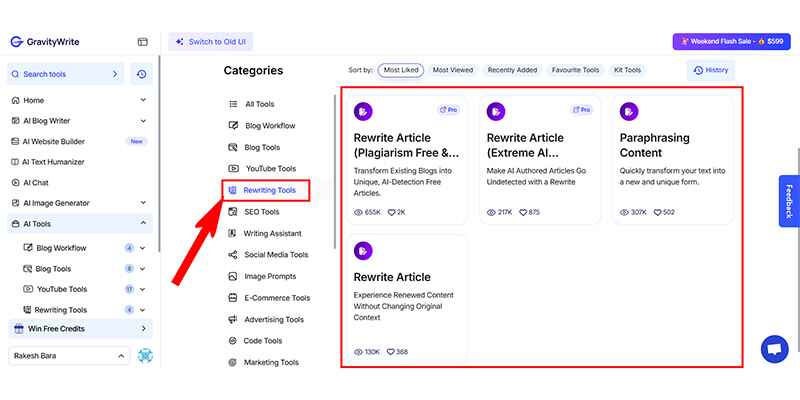Screen dimensions: 800x400
Task: Open Paraphrasing Content tool card
Action: (x=672, y=159)
